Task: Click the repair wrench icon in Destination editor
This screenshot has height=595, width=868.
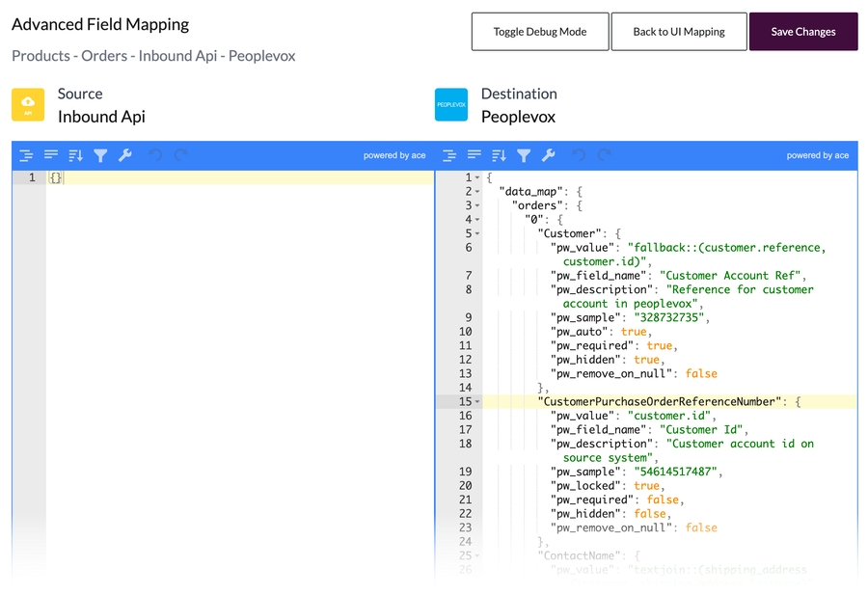Action: [x=548, y=155]
